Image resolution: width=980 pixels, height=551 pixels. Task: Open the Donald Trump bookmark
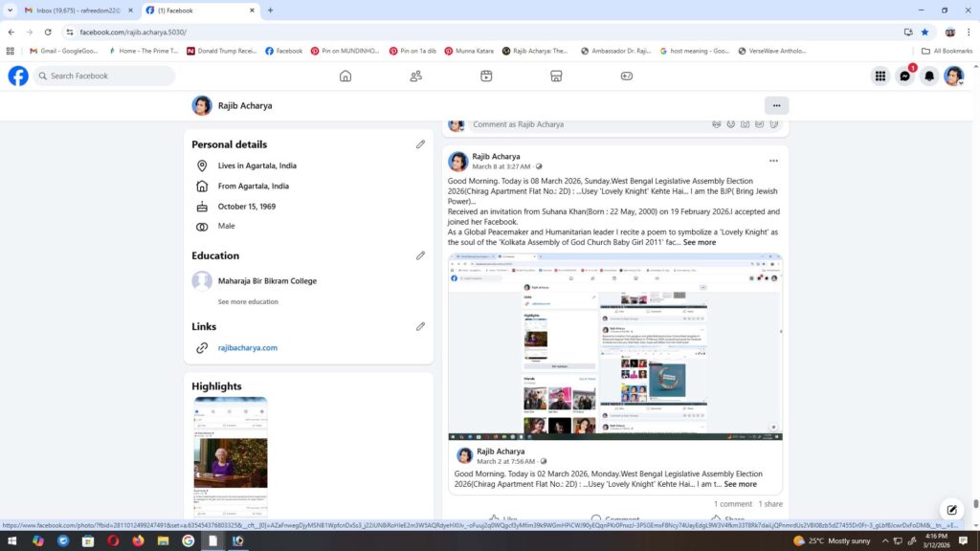221,51
